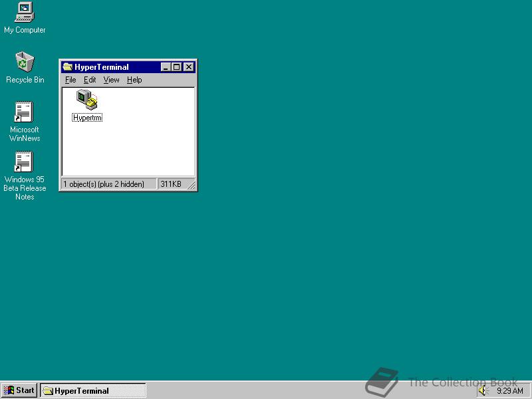Click the 311KB status bar size
Viewport: 532px width, 399px height.
[171, 184]
